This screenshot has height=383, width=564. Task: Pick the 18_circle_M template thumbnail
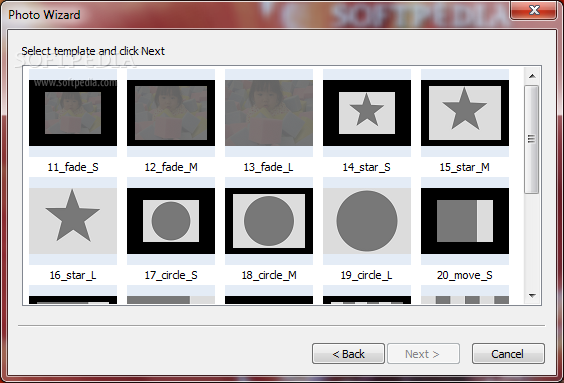point(269,221)
